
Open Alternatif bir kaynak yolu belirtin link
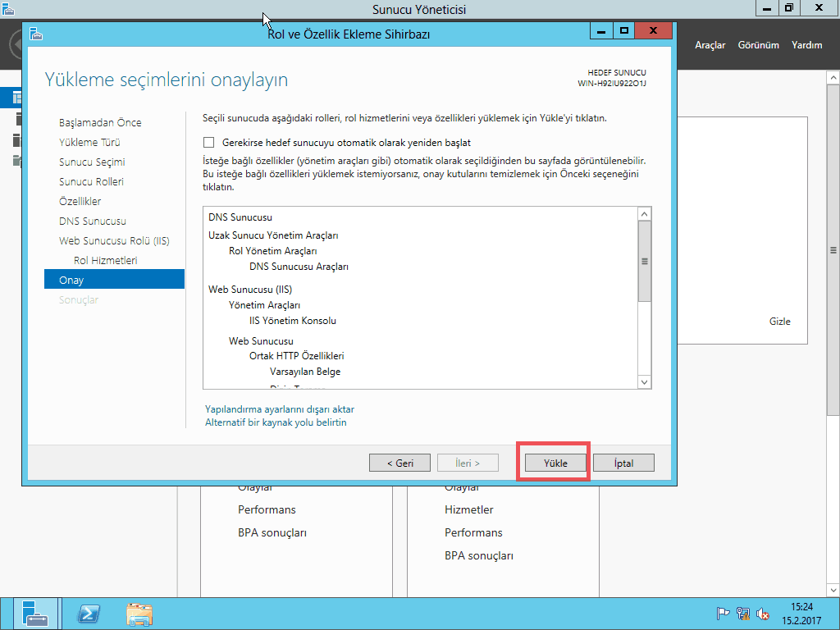pos(276,422)
